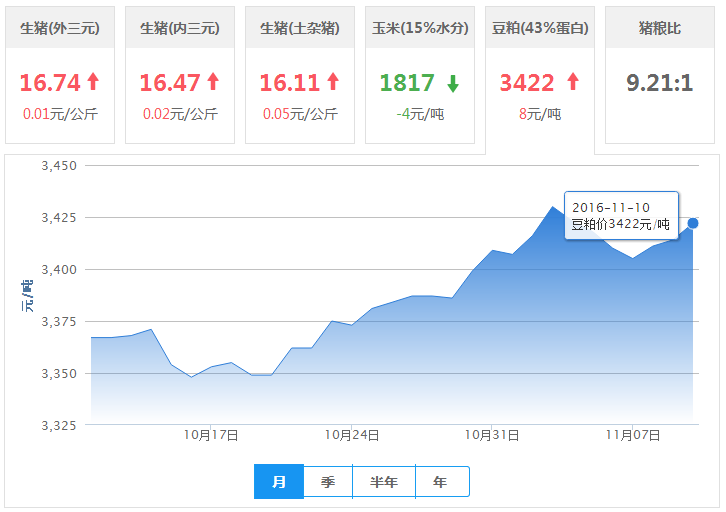
Task: Click the 16.47 price value
Action: pos(170,83)
